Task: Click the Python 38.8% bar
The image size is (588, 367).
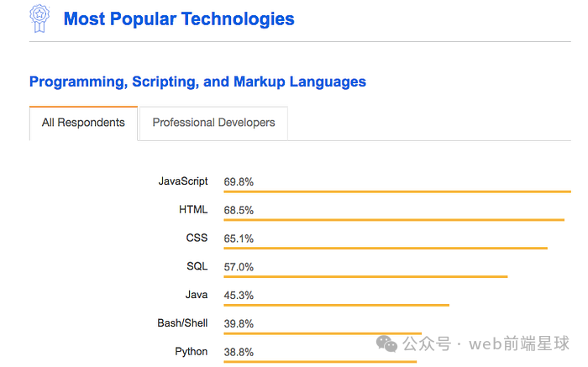Action: (x=319, y=361)
